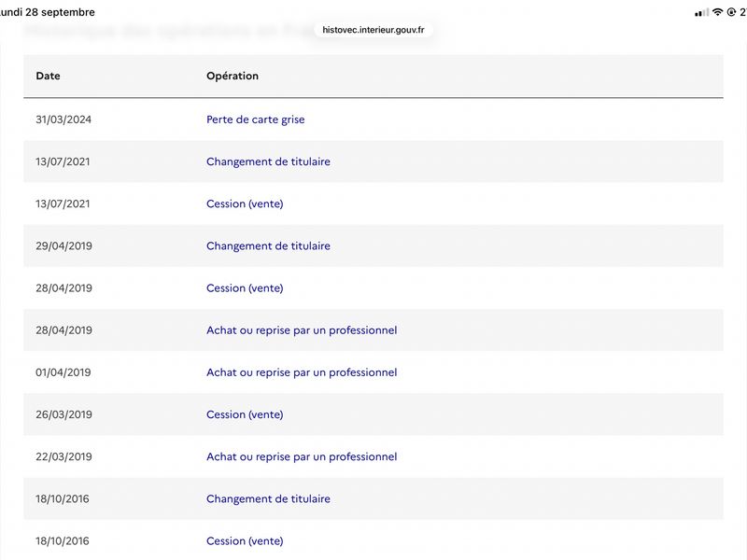
Task: Open Changement de titulaire from 13/07/2021
Action: (x=268, y=161)
